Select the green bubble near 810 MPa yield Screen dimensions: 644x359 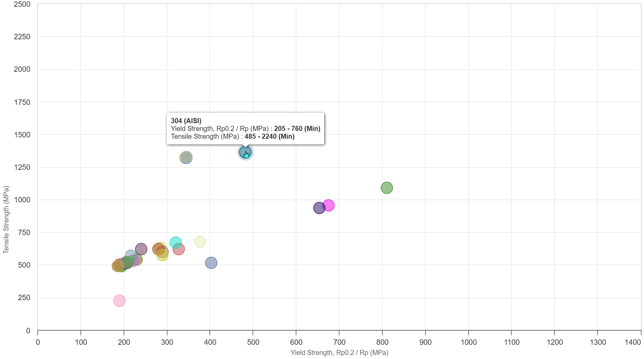tap(386, 187)
